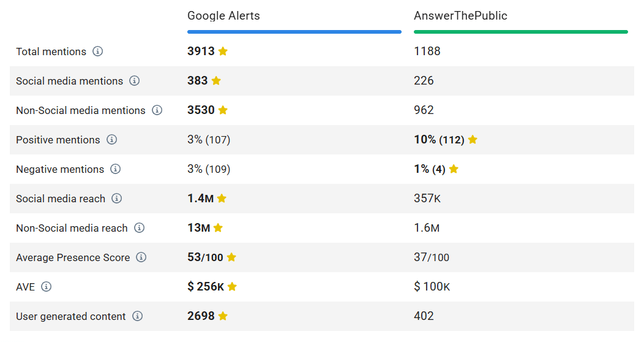Open the Non-Social media reach info icon
The image size is (644, 342).
[139, 228]
